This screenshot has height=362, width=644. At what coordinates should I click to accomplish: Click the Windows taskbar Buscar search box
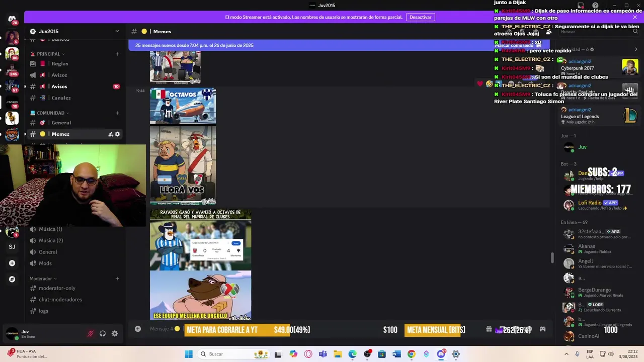(234, 354)
